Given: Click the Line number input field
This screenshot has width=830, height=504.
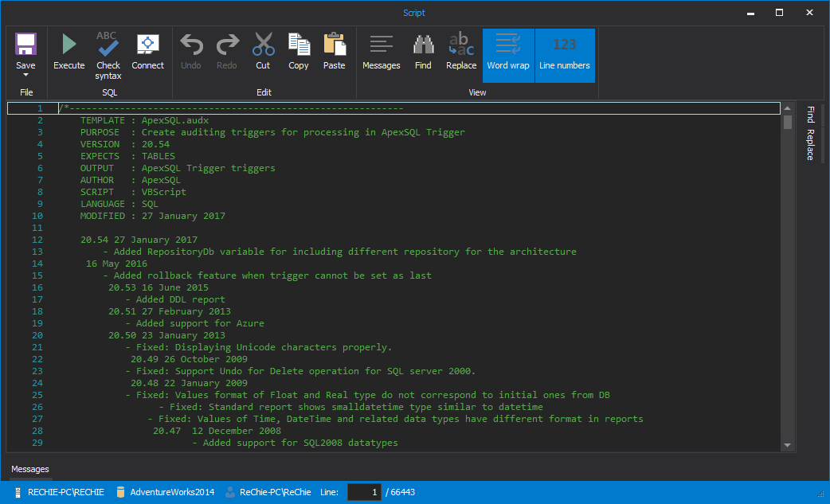Looking at the screenshot, I should click(x=364, y=492).
